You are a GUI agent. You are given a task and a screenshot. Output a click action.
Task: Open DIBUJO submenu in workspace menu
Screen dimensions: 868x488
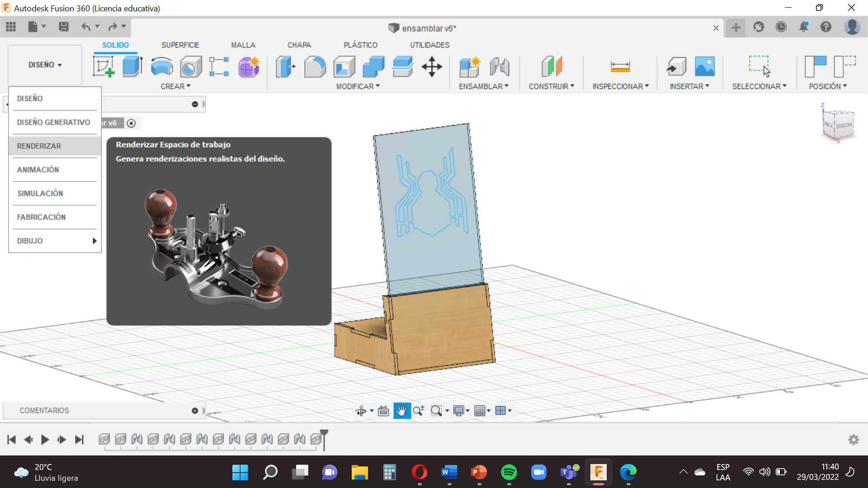click(x=55, y=241)
